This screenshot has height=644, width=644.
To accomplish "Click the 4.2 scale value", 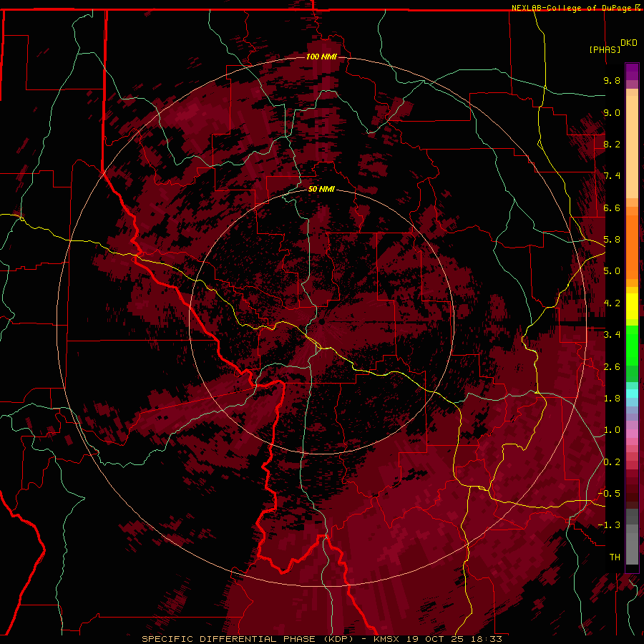I will [612, 303].
